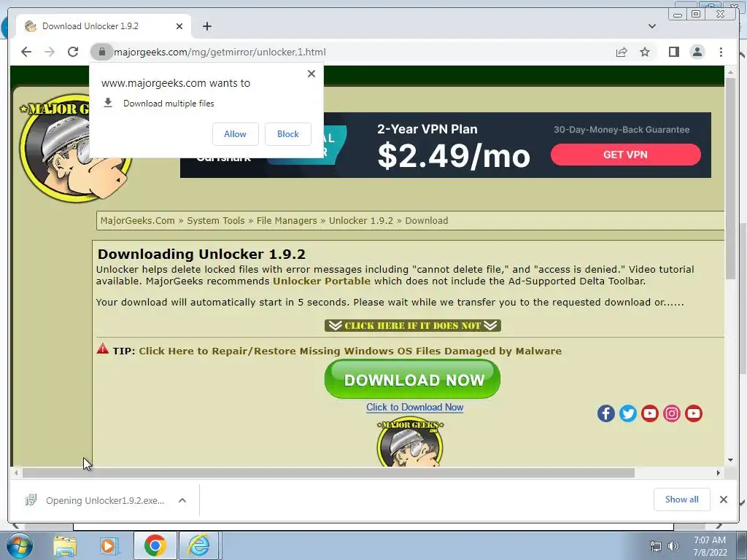Click the 'Click here if it does not' banner
747x560 pixels.
[413, 326]
